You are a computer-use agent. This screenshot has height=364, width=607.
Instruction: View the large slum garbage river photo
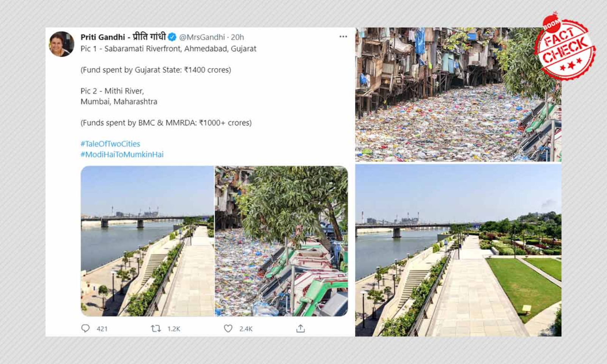pyautogui.click(x=448, y=95)
